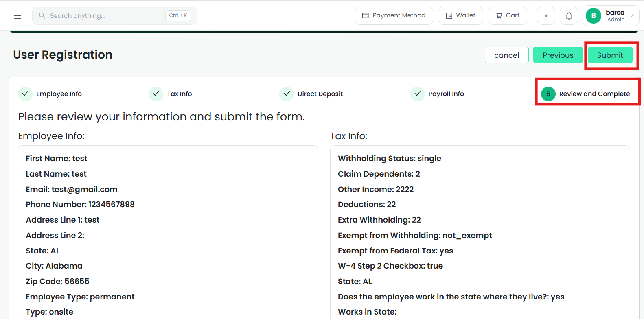
Task: Select the Payroll Info step checkmark
Action: (417, 94)
